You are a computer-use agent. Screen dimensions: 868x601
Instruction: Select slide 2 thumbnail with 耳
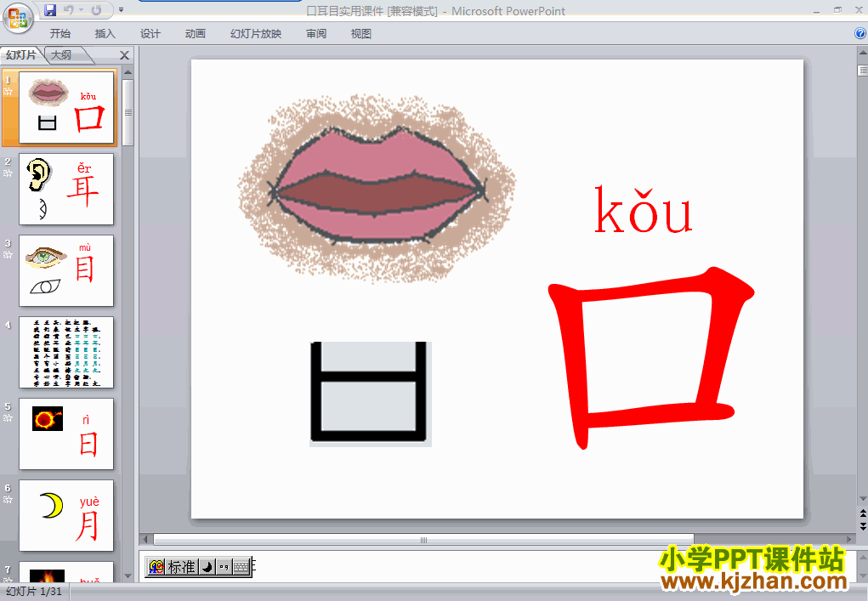coord(66,190)
